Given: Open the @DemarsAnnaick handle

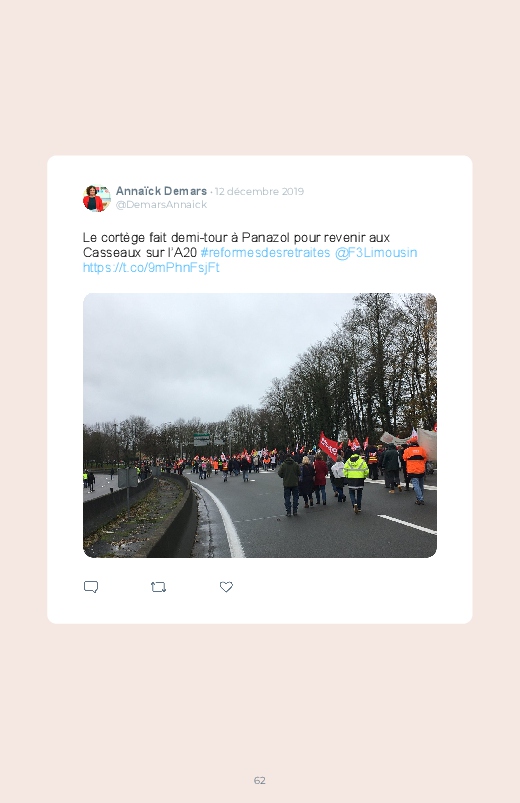Looking at the screenshot, I should click(161, 204).
